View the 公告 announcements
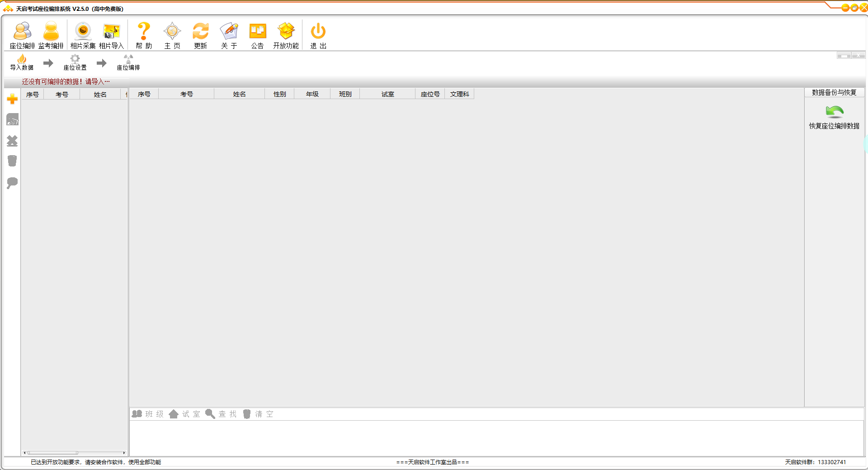868x470 pixels. pos(258,35)
